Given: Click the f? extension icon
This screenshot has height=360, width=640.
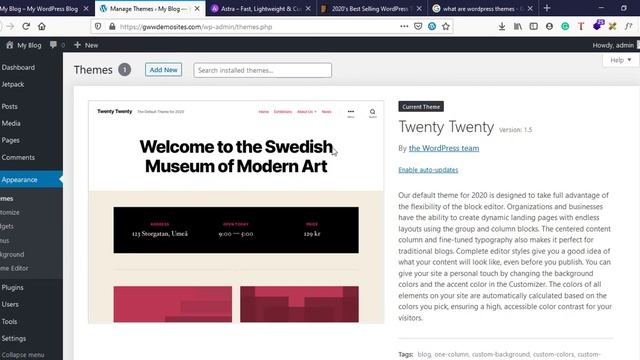Looking at the screenshot, I should pos(629,26).
